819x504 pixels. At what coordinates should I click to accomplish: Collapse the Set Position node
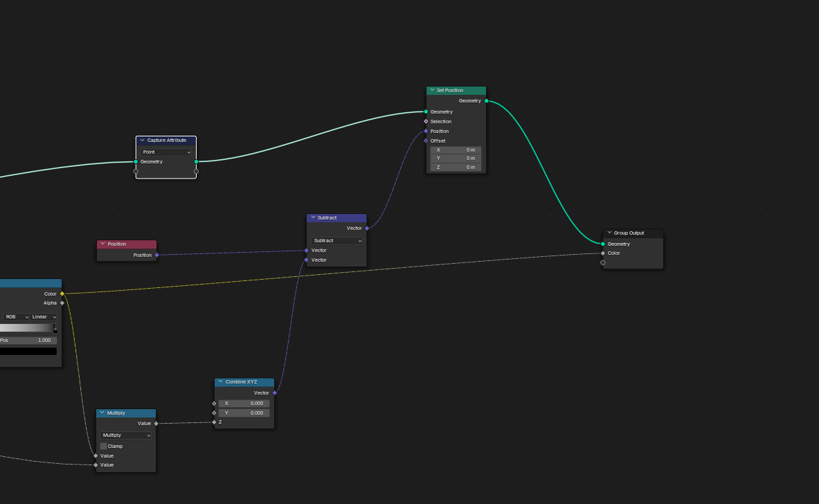click(432, 91)
